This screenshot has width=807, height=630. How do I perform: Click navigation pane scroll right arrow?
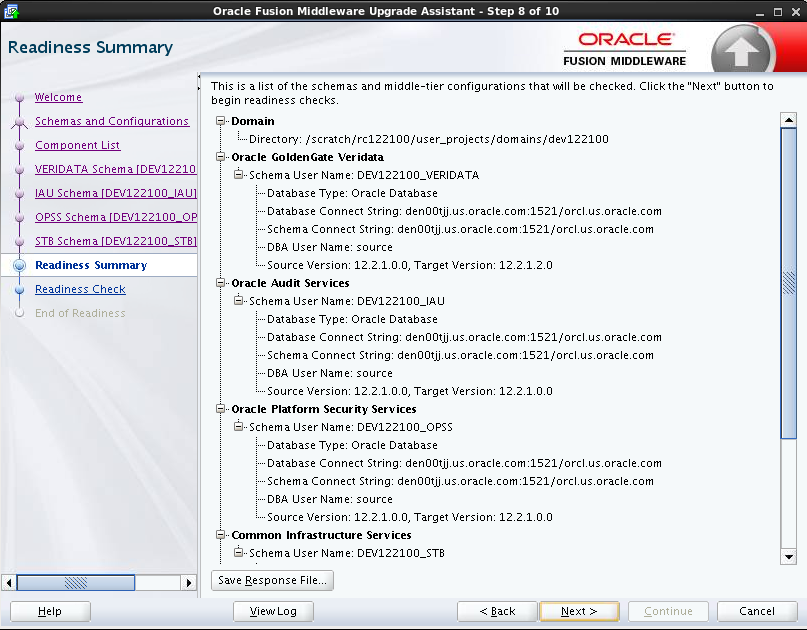(189, 583)
